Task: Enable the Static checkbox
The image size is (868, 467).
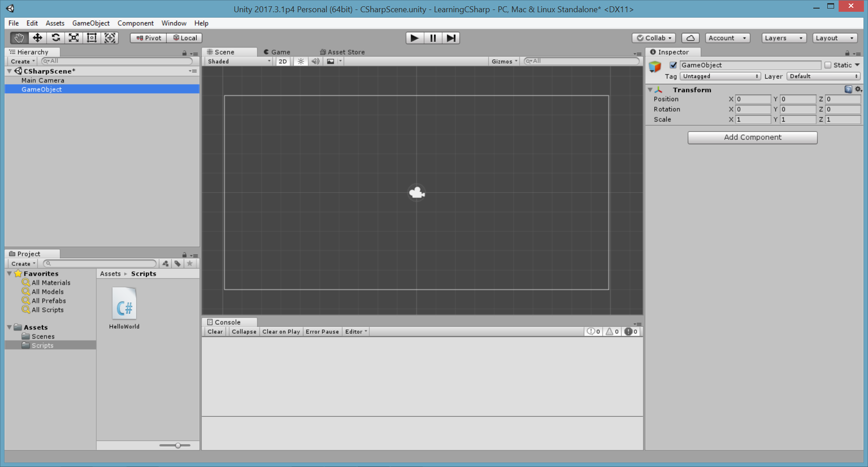Action: [x=828, y=65]
